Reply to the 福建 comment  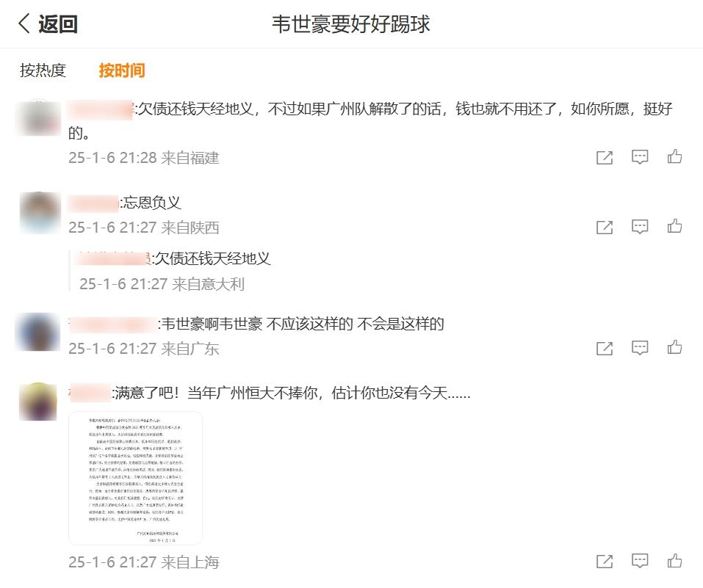640,157
